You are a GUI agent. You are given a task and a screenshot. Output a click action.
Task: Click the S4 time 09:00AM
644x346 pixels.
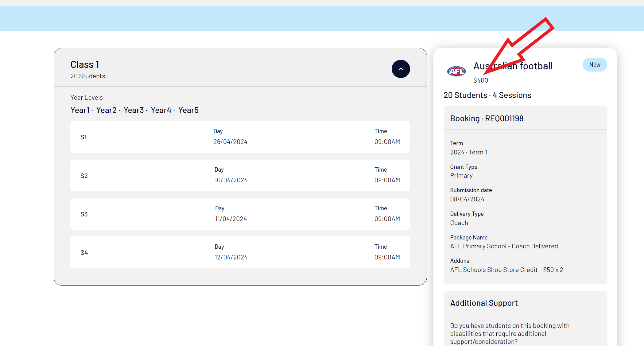[x=387, y=257]
